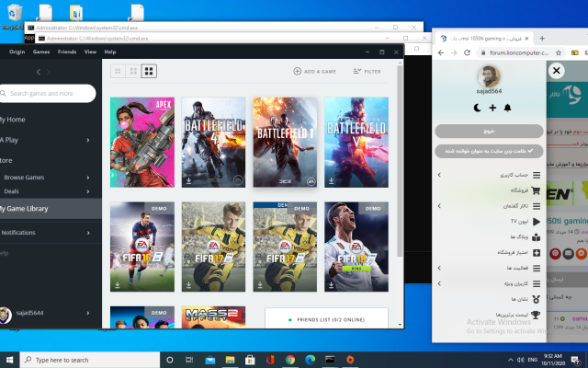The image size is (588, 368).
Task: Expand the Deals submenu in sidebar
Action: [88, 191]
